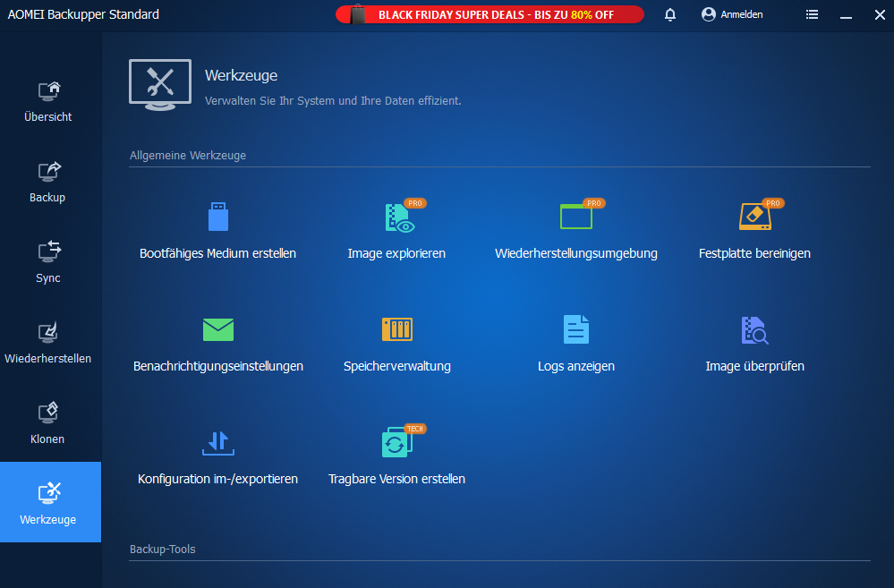The image size is (894, 588).
Task: Click the large Werkzeuge monitor icon in header
Action: (x=160, y=85)
